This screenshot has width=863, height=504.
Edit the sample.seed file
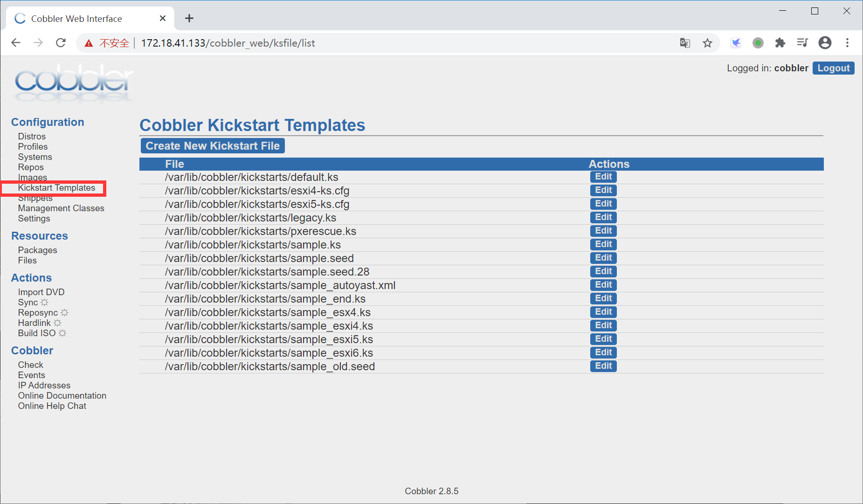tap(603, 258)
